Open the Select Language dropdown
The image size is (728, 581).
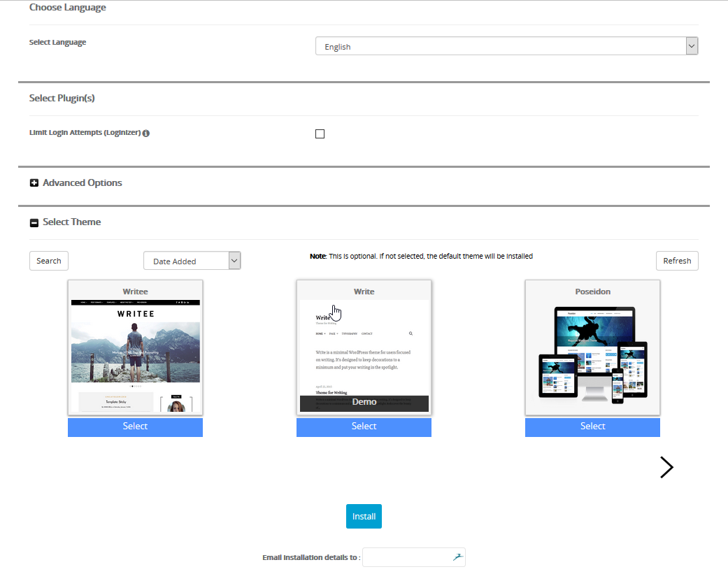point(506,47)
